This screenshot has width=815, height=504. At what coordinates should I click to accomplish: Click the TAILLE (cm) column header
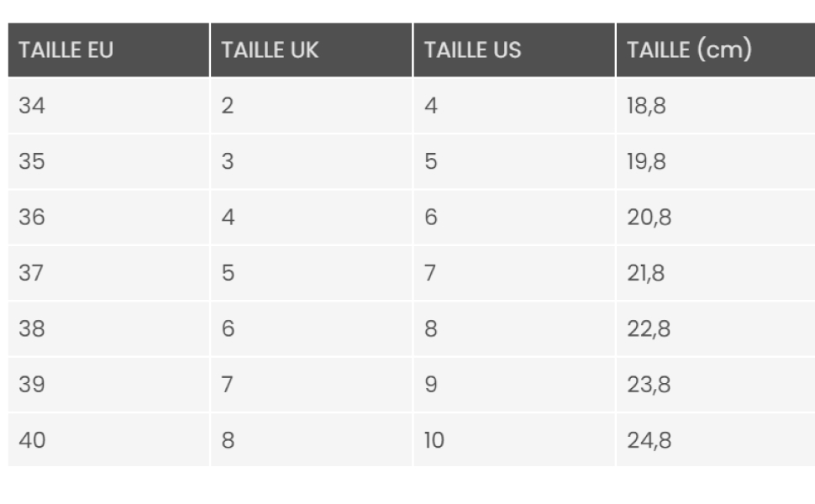point(688,50)
